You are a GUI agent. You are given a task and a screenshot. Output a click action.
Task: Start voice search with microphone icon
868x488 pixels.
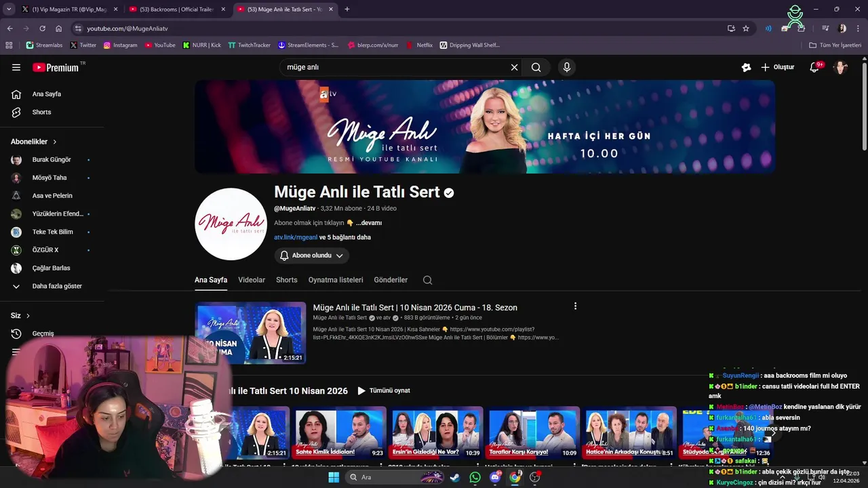[567, 67]
